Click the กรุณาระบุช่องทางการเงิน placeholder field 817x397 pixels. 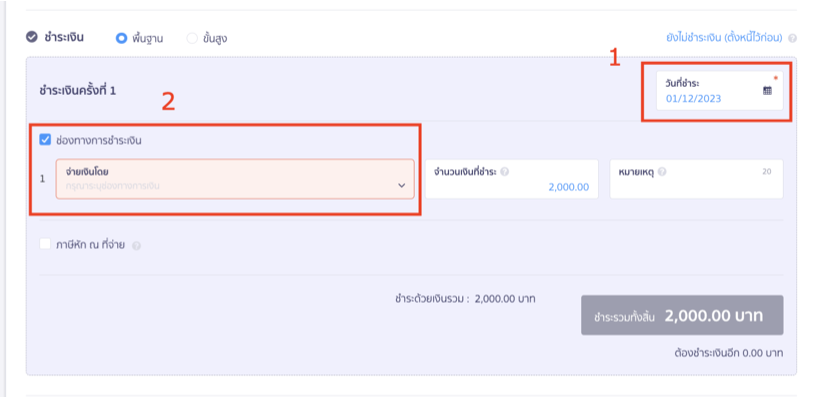pyautogui.click(x=235, y=179)
